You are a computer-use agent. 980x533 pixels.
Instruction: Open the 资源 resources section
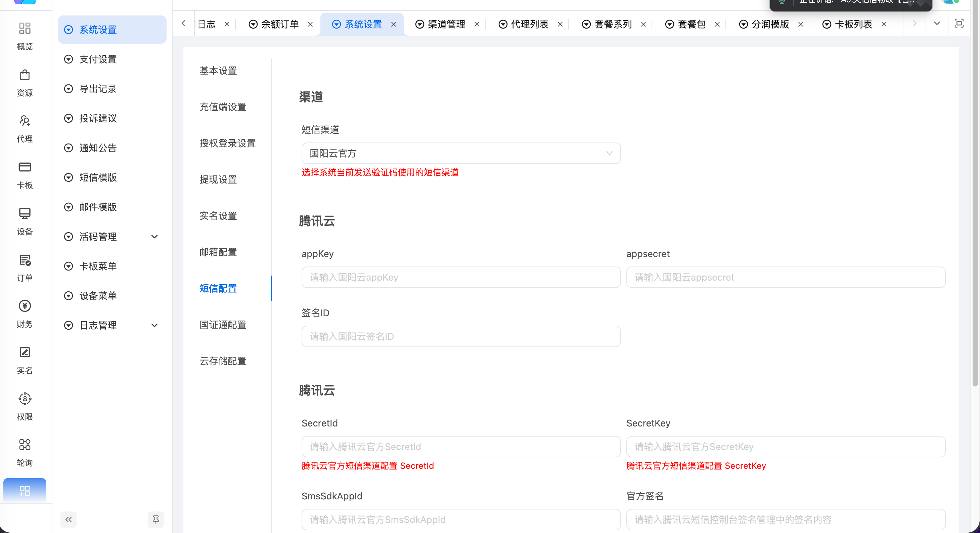pyautogui.click(x=25, y=83)
